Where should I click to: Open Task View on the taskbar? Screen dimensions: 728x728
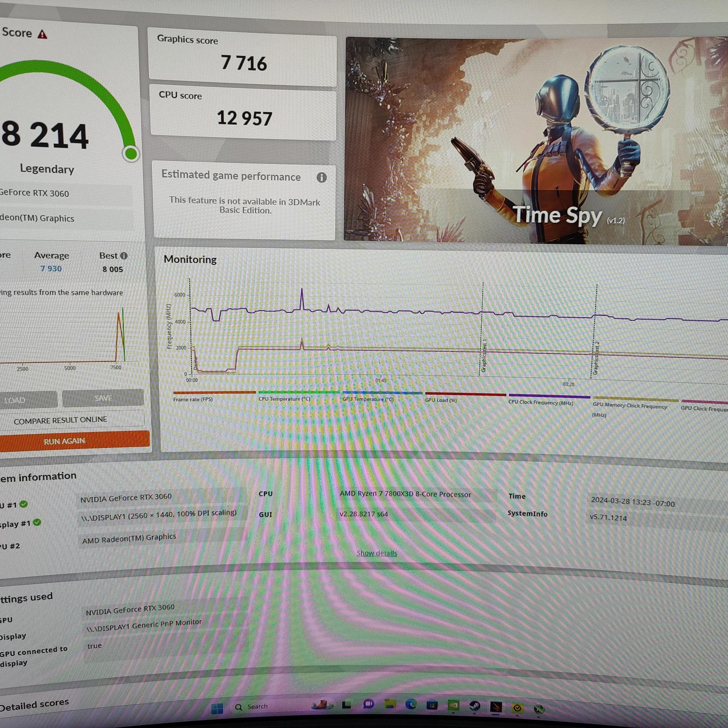[346, 705]
